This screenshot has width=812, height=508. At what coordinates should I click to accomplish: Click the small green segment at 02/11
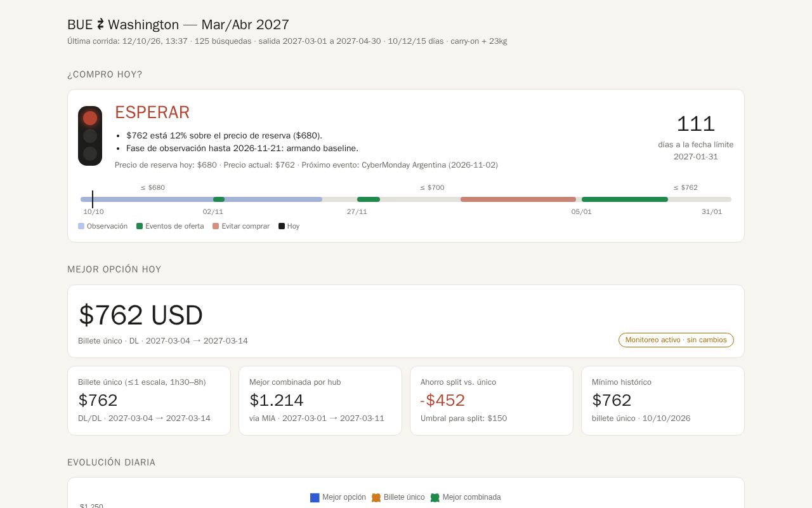tap(219, 199)
